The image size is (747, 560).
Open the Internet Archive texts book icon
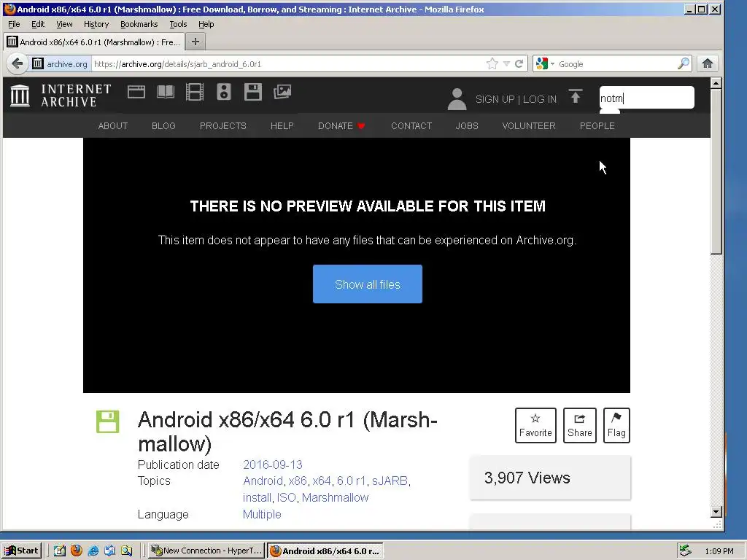pyautogui.click(x=166, y=92)
